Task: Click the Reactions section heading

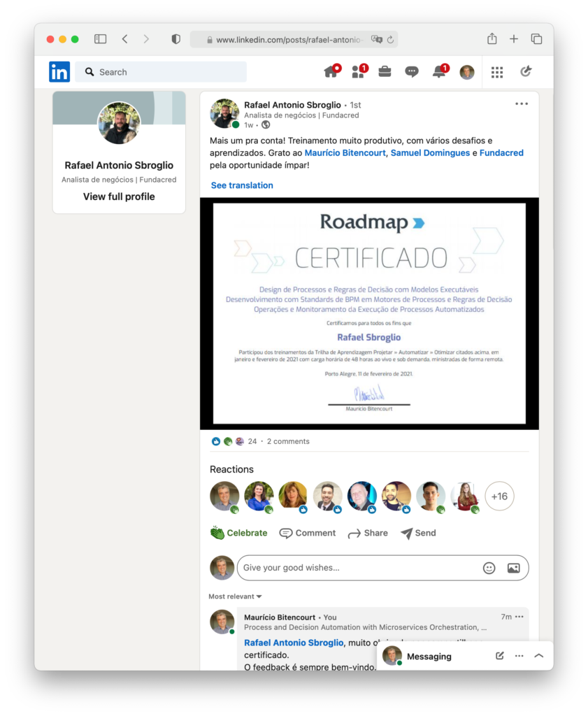Action: click(x=231, y=469)
